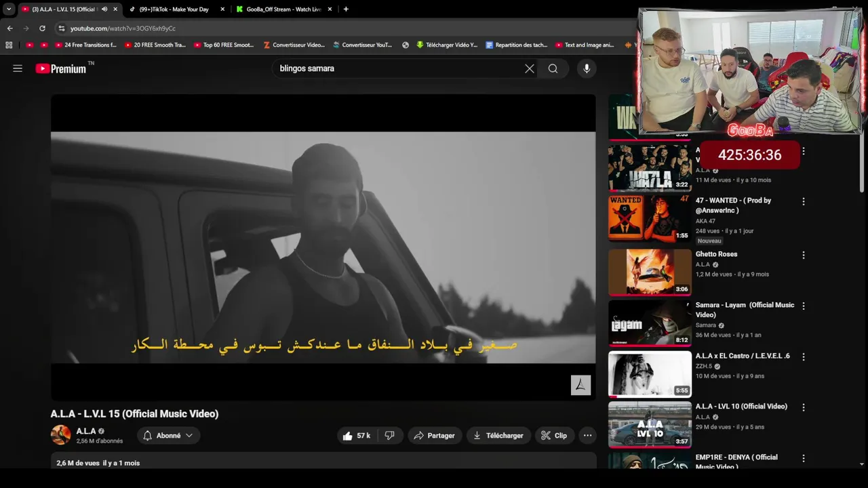The height and width of the screenshot is (488, 868).
Task: Open the A.L.A - LVL 10 (Official Video) title
Action: [x=741, y=407]
